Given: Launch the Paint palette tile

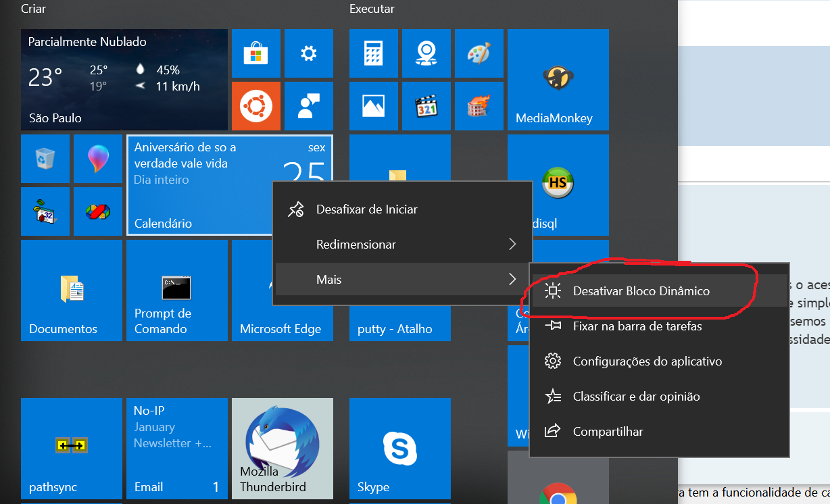Looking at the screenshot, I should (479, 53).
